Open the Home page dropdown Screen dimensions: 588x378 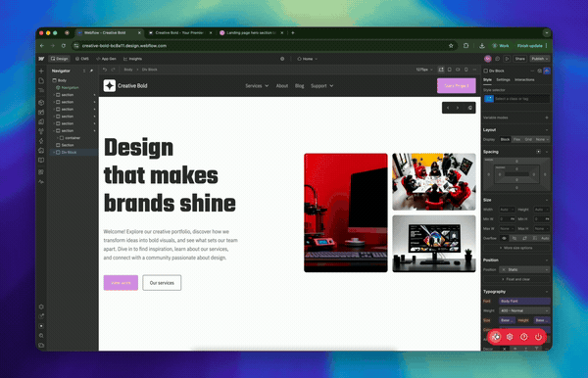click(308, 59)
